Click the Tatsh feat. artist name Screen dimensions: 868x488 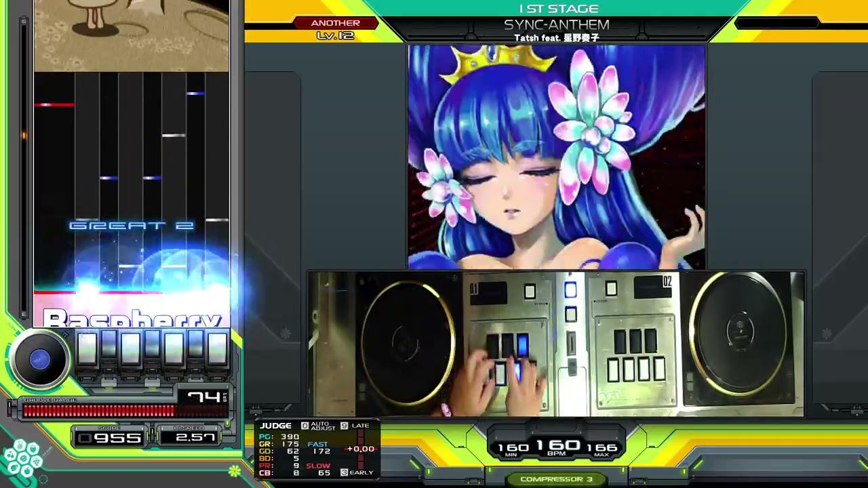pyautogui.click(x=556, y=38)
